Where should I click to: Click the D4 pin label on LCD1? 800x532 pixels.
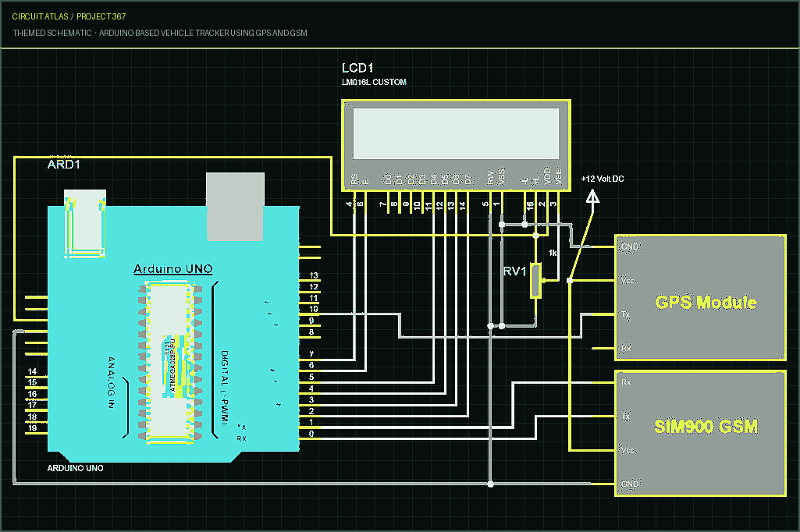pyautogui.click(x=434, y=179)
